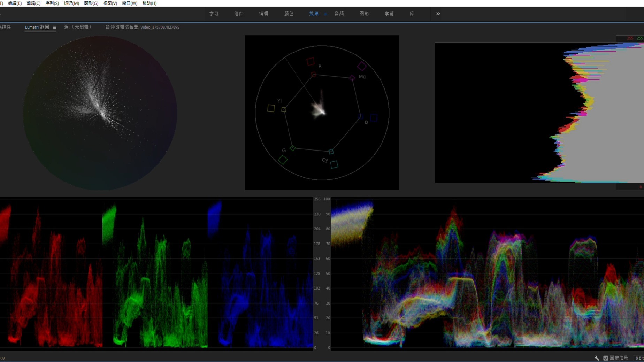The image size is (644, 362).
Task: Click the YUV vectorscope display
Action: coord(322,113)
